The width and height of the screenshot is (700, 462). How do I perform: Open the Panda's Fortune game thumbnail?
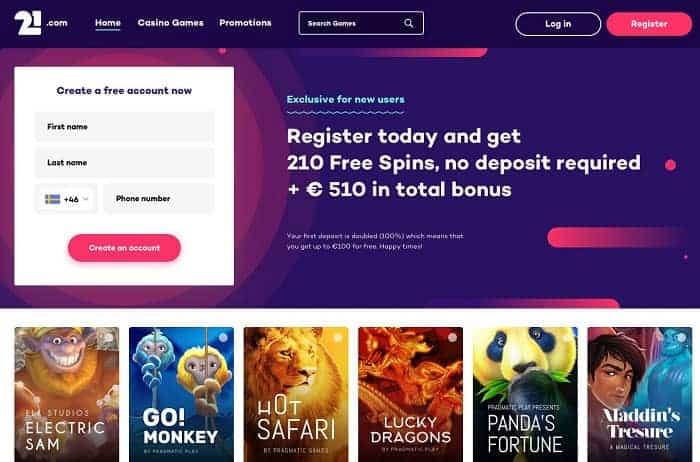coord(525,395)
